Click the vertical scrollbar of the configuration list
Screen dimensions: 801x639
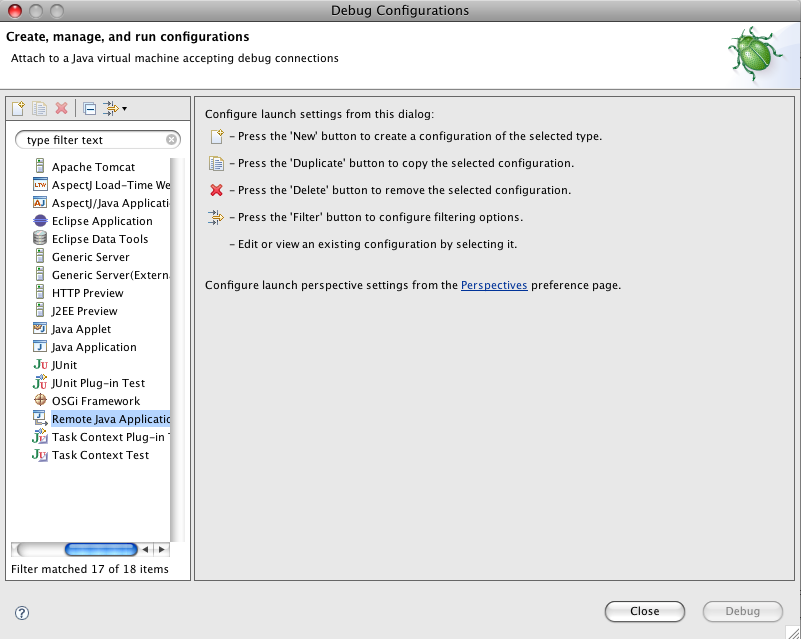(178, 349)
